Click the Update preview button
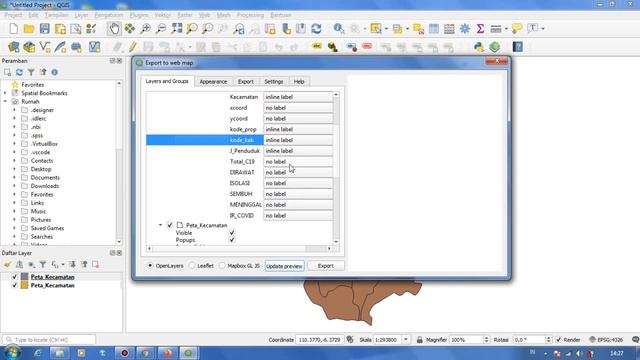 click(x=284, y=266)
